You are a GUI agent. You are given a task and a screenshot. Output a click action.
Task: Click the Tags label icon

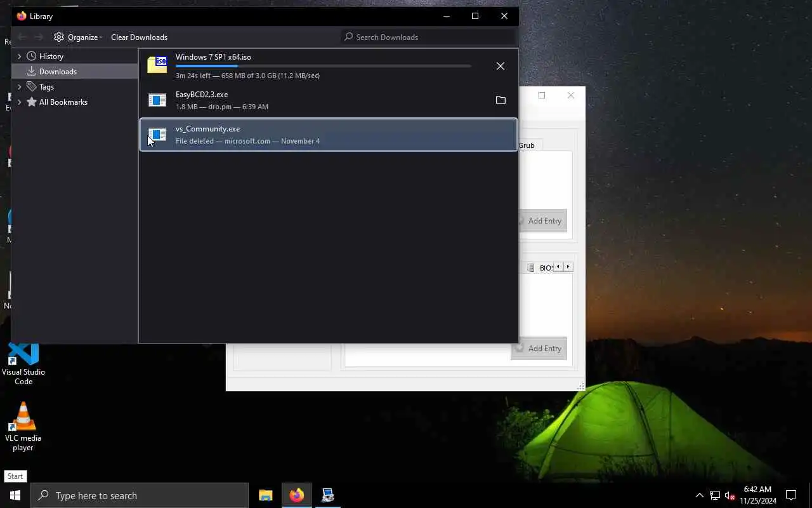(31, 86)
